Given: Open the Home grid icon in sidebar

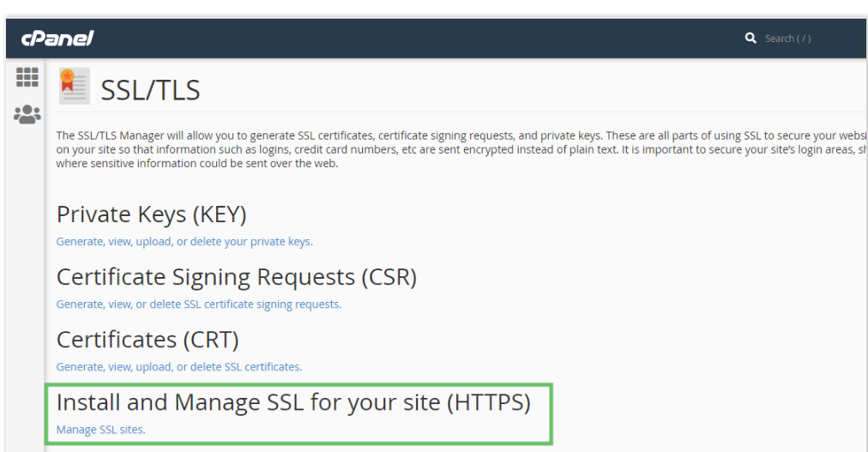Looking at the screenshot, I should pos(27,77).
